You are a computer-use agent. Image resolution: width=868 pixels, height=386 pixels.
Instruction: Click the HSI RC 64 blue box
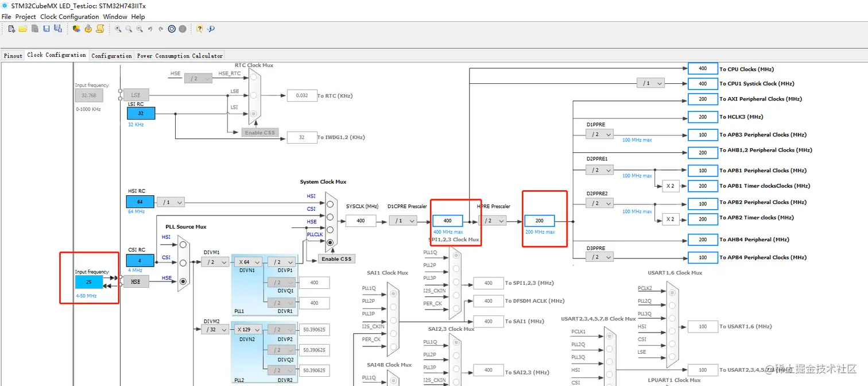[141, 202]
